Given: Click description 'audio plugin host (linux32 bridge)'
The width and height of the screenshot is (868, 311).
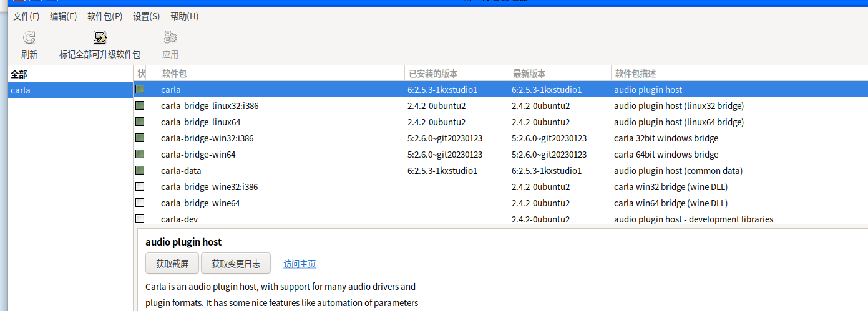Looking at the screenshot, I should coord(679,106).
